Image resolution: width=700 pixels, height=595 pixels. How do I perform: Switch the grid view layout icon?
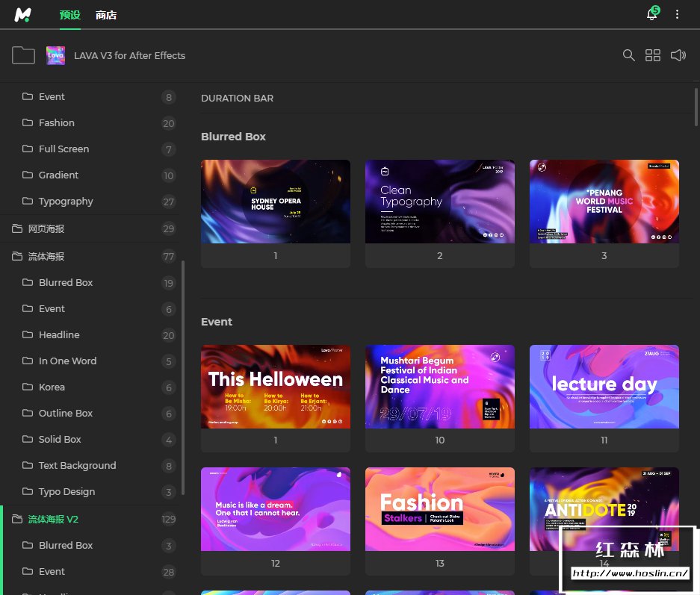653,55
